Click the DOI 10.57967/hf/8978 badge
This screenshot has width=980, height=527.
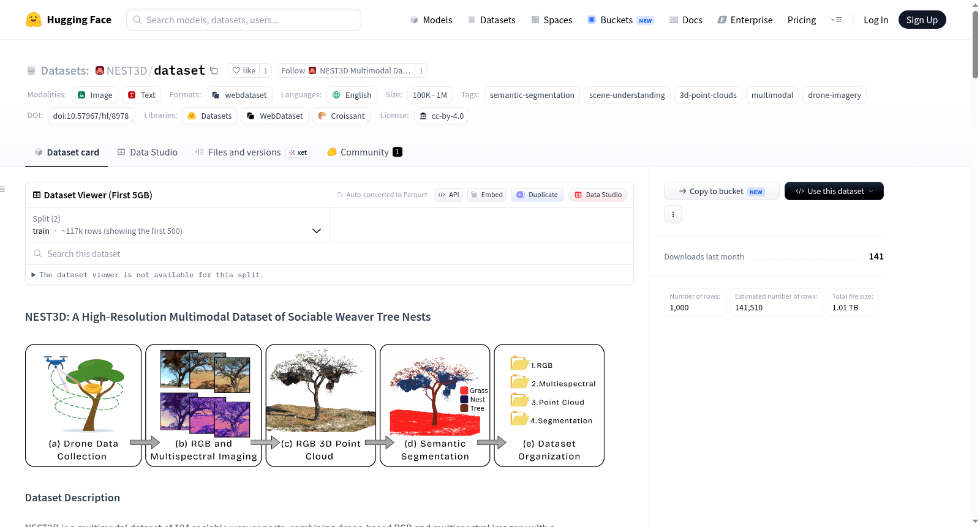click(91, 116)
